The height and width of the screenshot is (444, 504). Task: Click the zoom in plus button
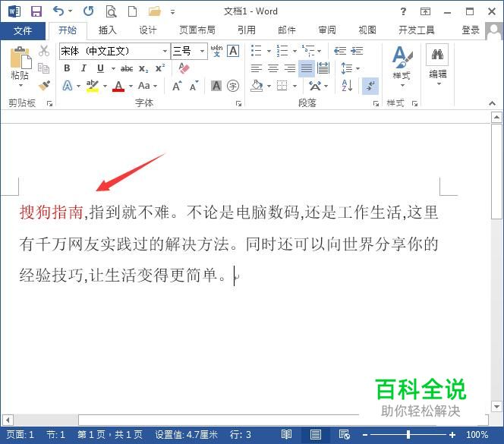(452, 435)
